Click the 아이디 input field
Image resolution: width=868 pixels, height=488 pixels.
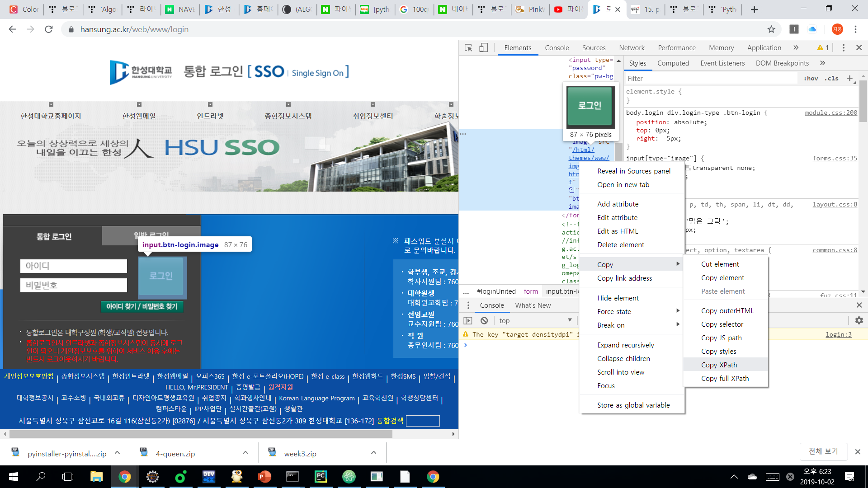[x=74, y=266]
